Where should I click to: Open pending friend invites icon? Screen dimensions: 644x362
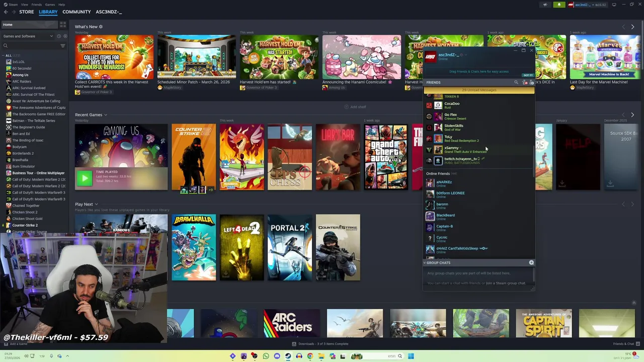tap(525, 82)
